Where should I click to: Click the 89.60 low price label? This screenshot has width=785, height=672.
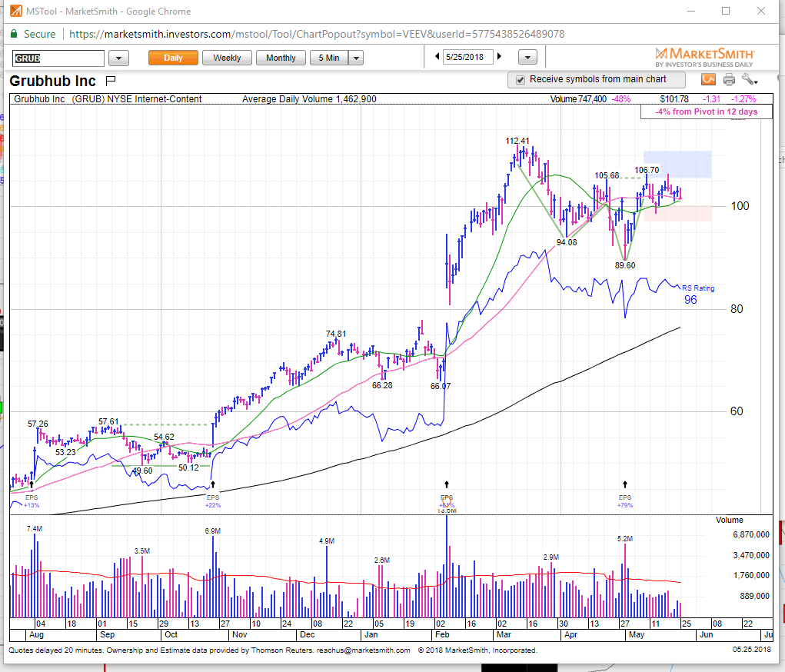[x=625, y=265]
